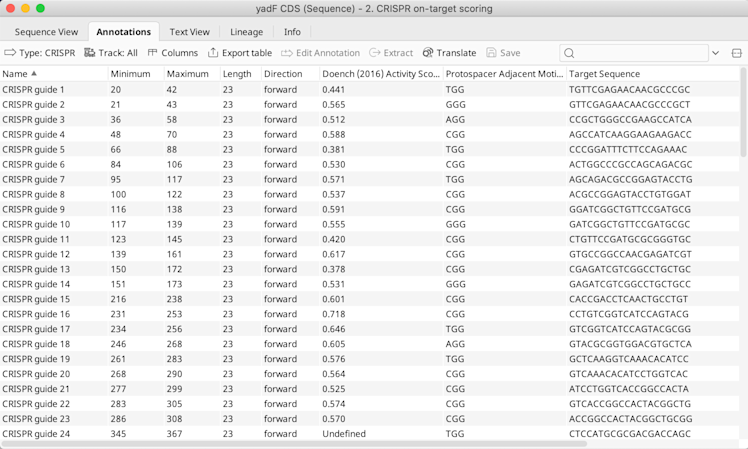Click the Export table button
The image size is (748, 449).
click(x=239, y=53)
